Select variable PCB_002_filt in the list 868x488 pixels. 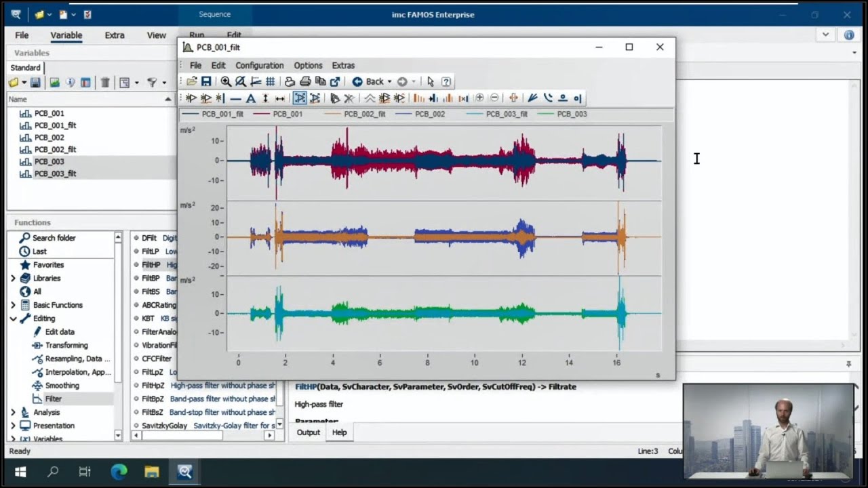point(55,149)
